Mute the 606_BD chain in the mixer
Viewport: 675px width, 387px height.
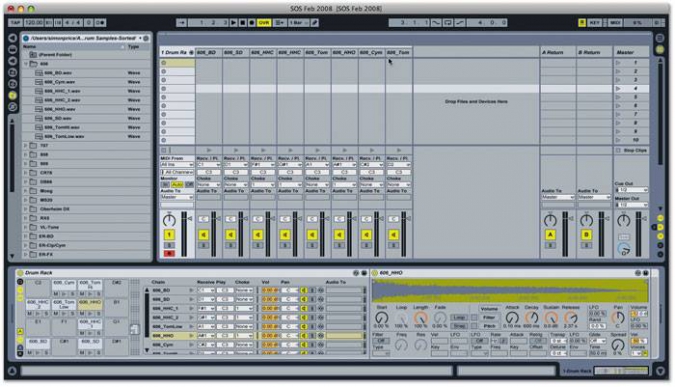[204, 235]
